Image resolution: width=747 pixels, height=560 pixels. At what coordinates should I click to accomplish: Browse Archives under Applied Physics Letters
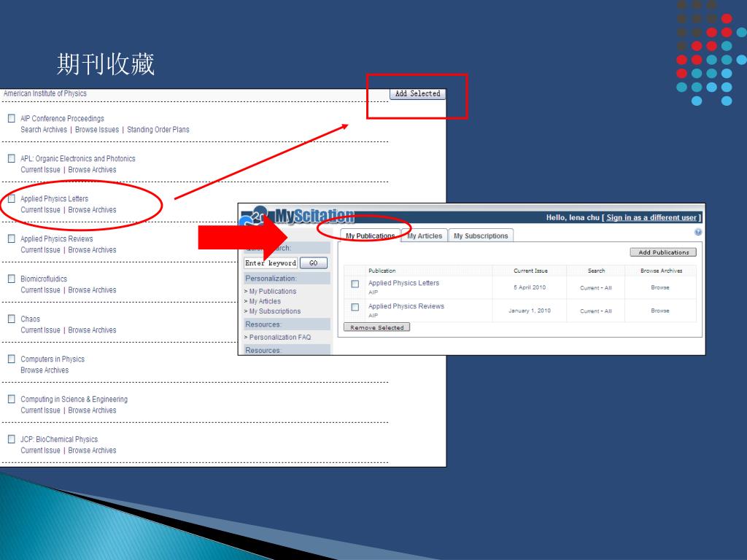click(92, 209)
